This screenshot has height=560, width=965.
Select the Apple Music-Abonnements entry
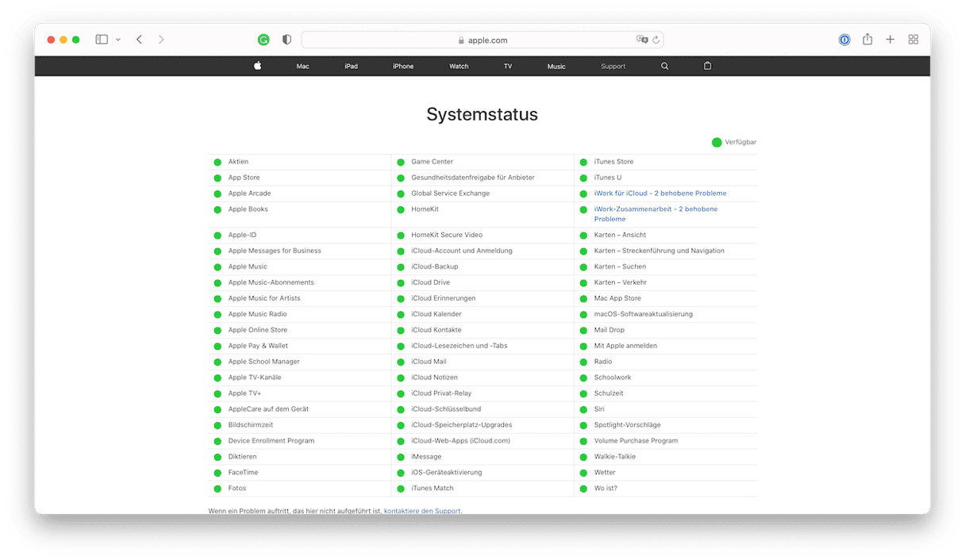point(271,282)
